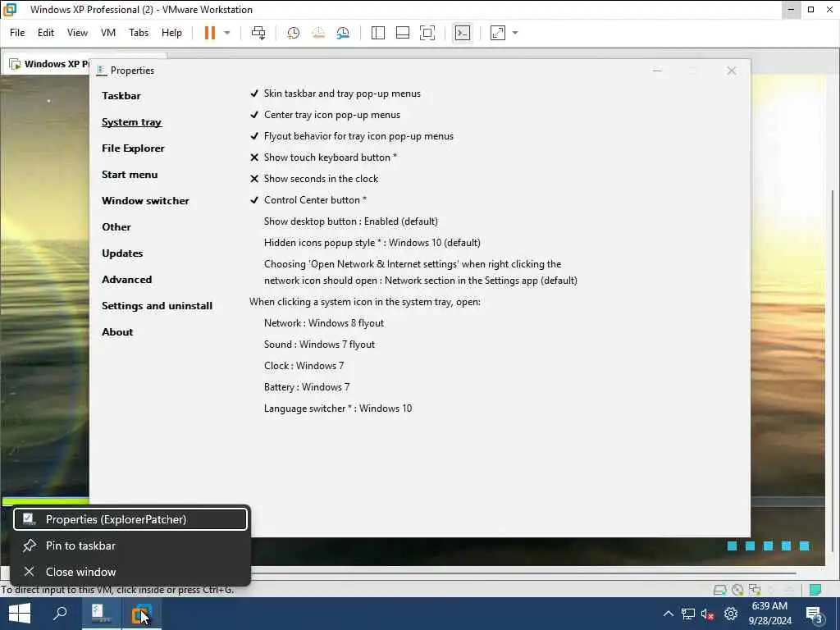Open the Snapshot Manager wrench-clock icon
This screenshot has height=630, width=840.
click(343, 33)
